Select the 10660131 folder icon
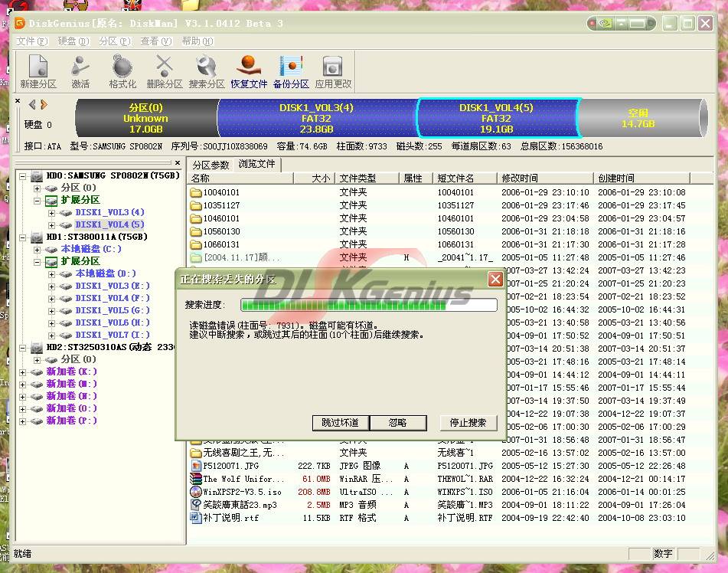The image size is (728, 573). click(195, 244)
